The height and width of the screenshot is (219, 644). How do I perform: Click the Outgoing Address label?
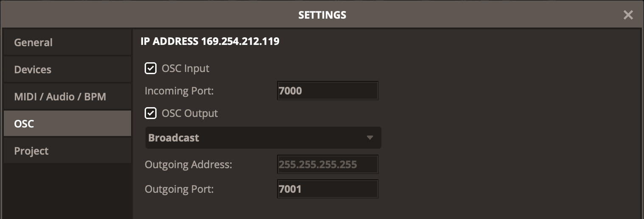[x=188, y=165]
